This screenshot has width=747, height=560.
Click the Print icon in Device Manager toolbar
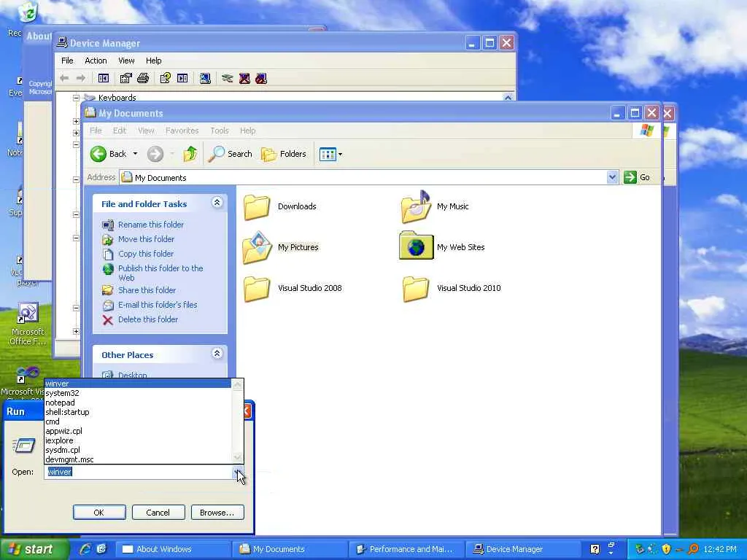[143, 78]
